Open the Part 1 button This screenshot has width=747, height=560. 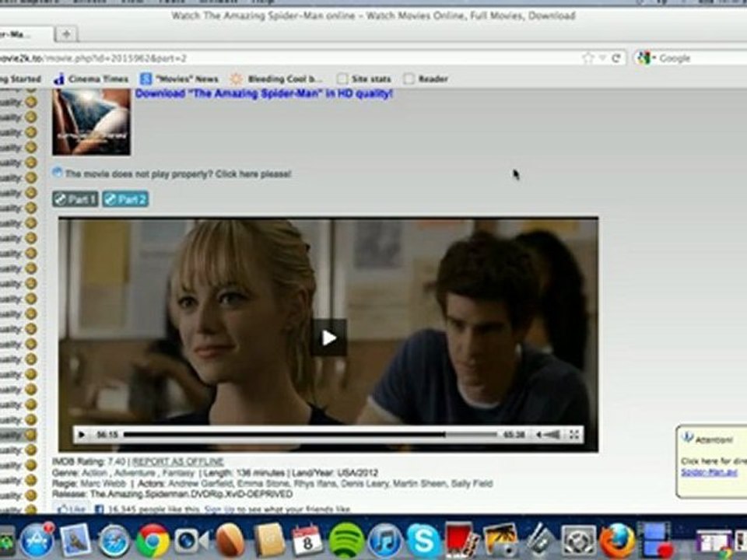pos(75,199)
